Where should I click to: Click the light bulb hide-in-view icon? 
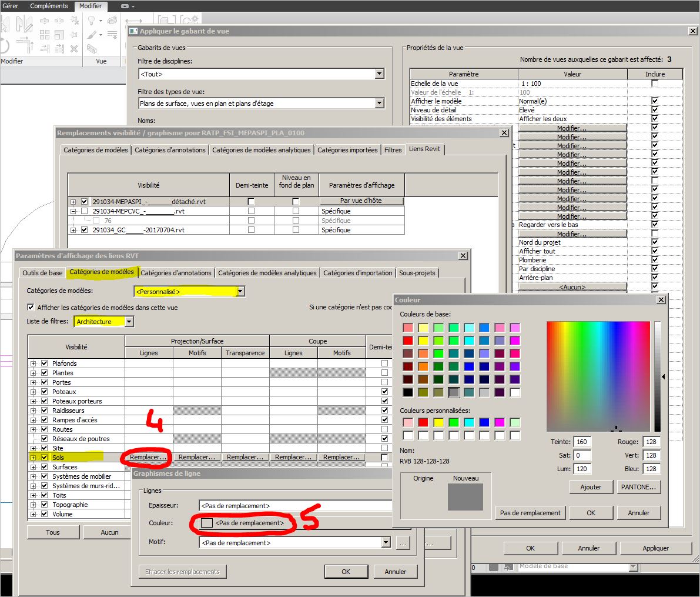(x=91, y=22)
